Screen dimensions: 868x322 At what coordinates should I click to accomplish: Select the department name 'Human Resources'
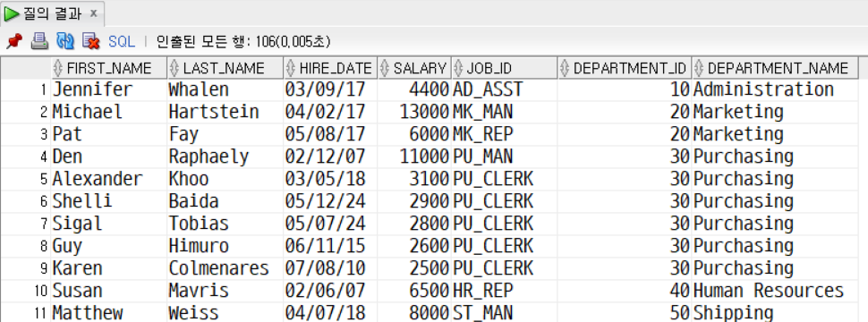[x=775, y=291]
